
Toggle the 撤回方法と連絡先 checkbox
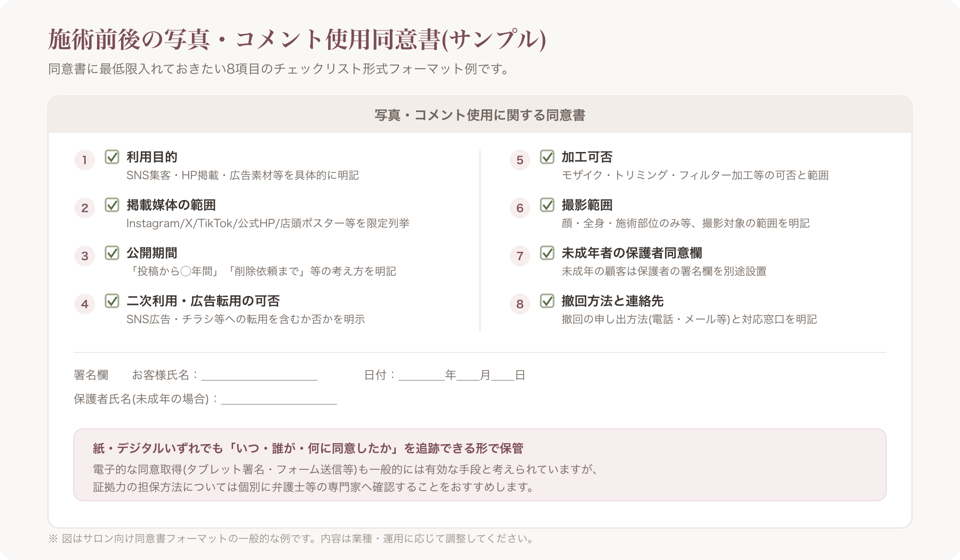coord(547,301)
